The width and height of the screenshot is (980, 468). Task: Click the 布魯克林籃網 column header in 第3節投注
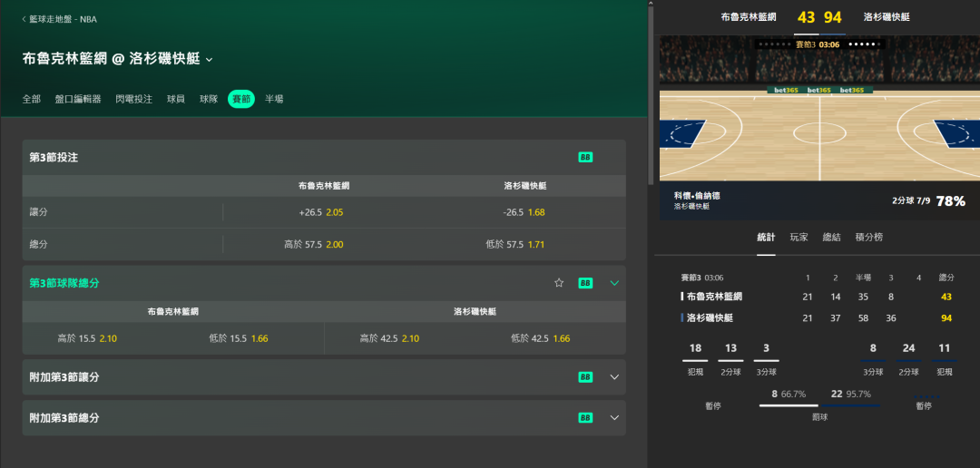(x=324, y=186)
